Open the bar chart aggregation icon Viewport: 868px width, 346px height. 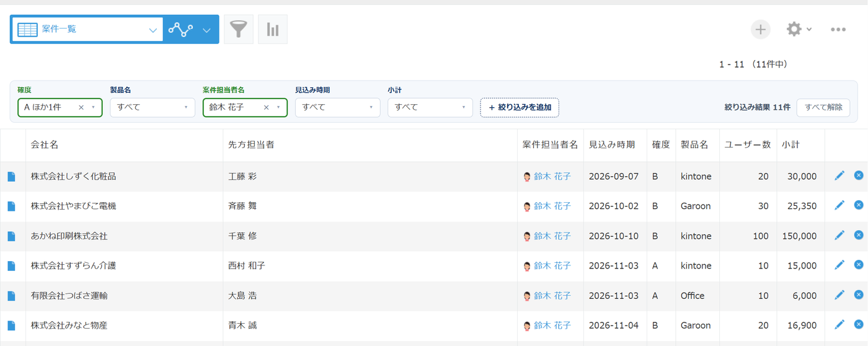[273, 29]
